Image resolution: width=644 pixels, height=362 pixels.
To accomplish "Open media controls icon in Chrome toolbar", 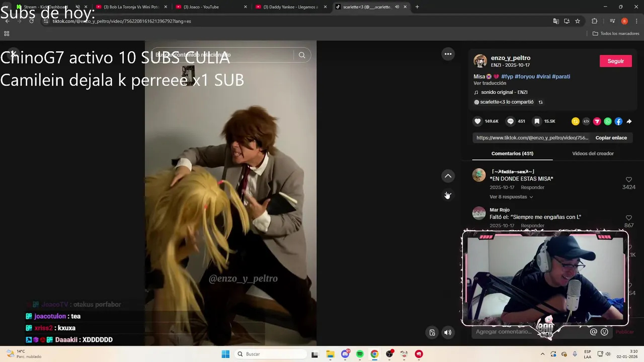I will (612, 21).
